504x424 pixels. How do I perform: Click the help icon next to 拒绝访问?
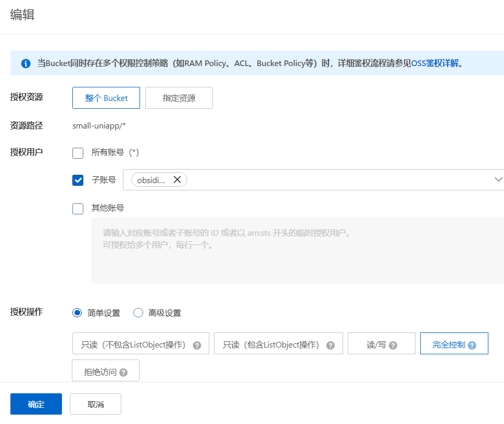123,372
